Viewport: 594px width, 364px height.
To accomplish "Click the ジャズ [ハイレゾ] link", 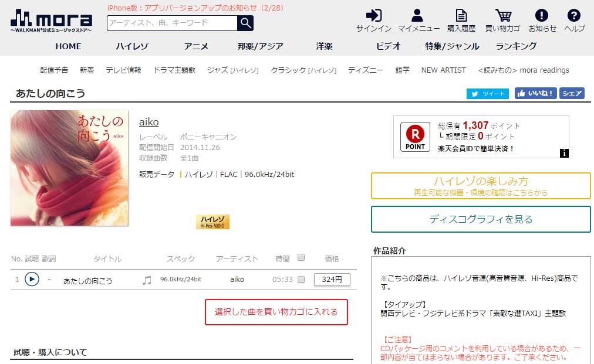I will [x=233, y=70].
